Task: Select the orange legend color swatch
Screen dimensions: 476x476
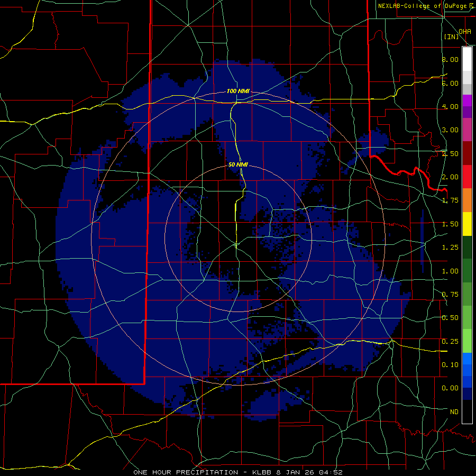Action: point(467,200)
